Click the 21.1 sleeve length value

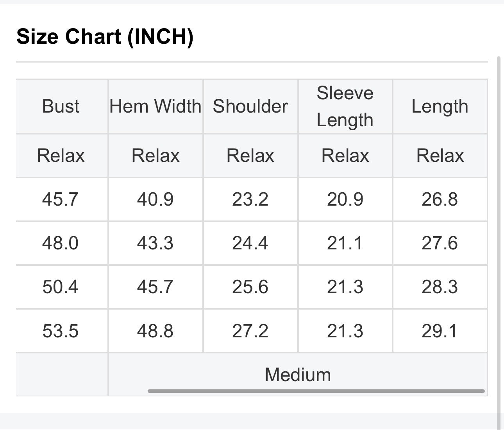coord(345,243)
